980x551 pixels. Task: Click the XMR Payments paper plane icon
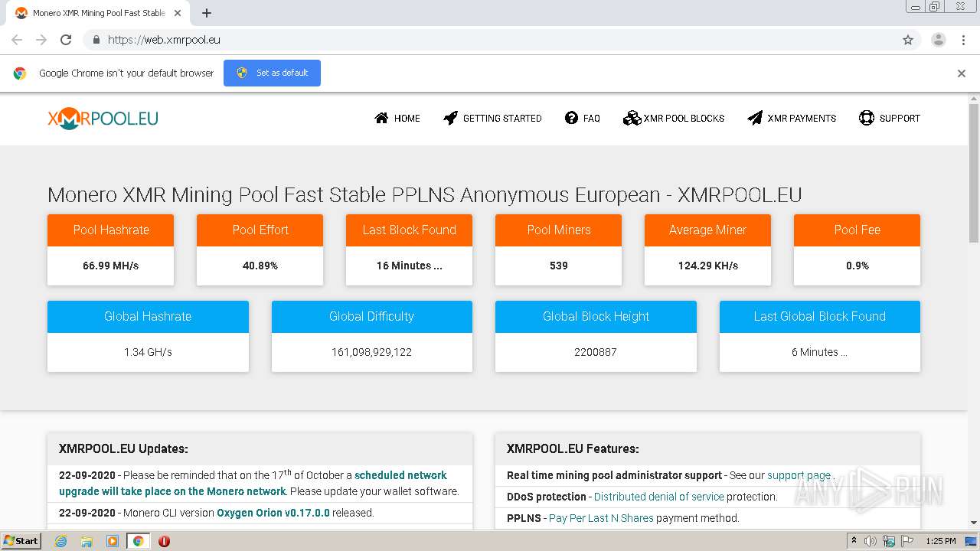[755, 118]
